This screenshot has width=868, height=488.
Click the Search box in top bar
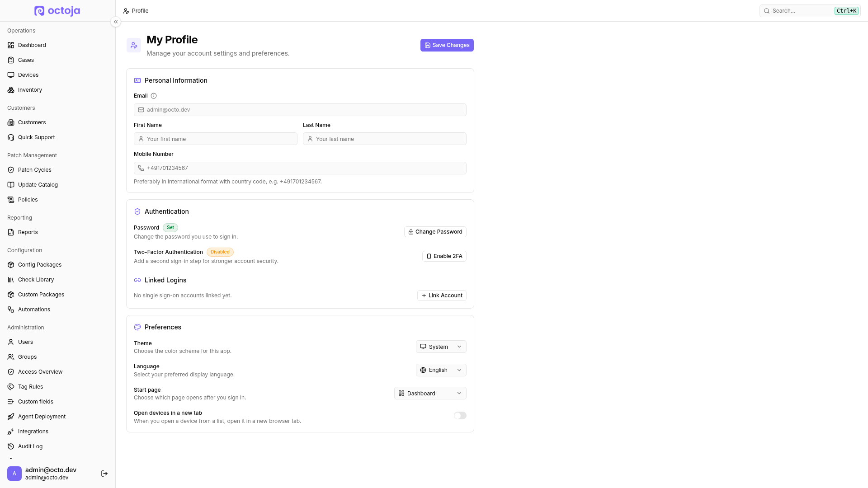[810, 11]
